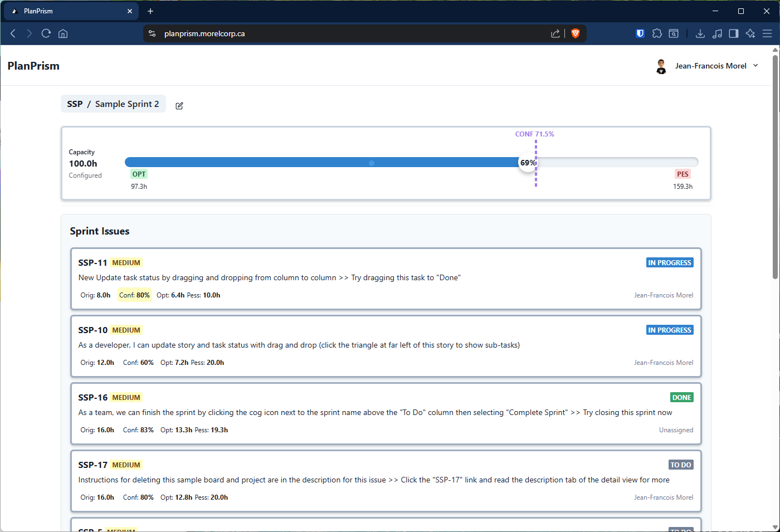Open site settings icon in address bar
The width and height of the screenshot is (780, 532).
(152, 33)
